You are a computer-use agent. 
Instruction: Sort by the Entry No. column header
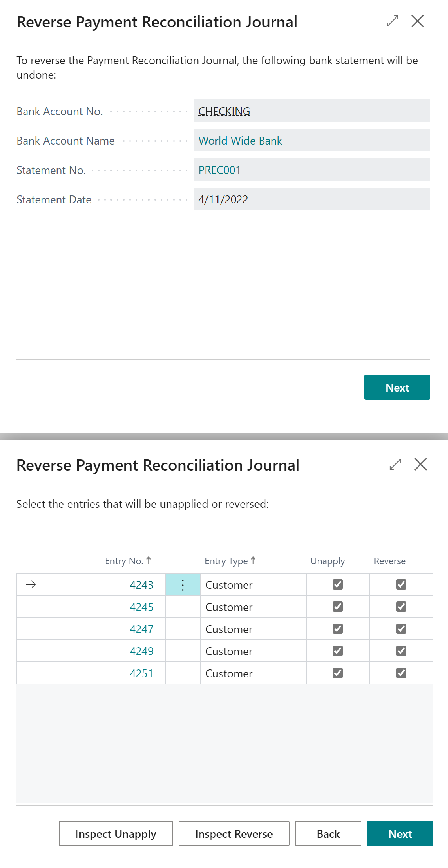coord(128,561)
